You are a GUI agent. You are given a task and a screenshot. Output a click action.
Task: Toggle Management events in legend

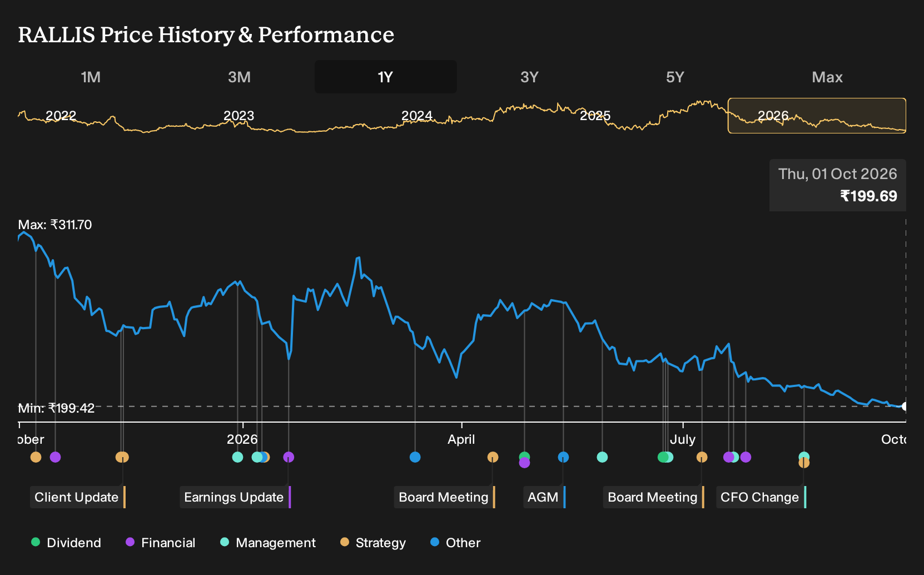pyautogui.click(x=268, y=543)
